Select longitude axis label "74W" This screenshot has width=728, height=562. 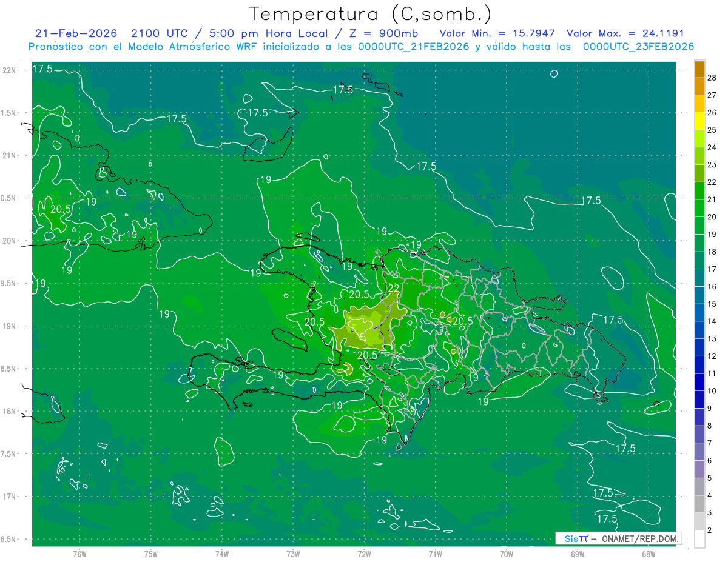pos(222,554)
